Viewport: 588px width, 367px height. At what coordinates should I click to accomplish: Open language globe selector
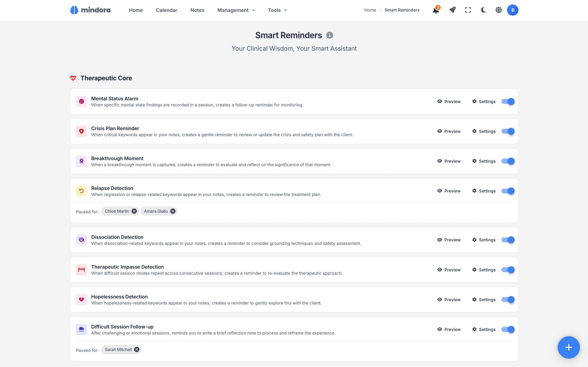[x=498, y=10]
